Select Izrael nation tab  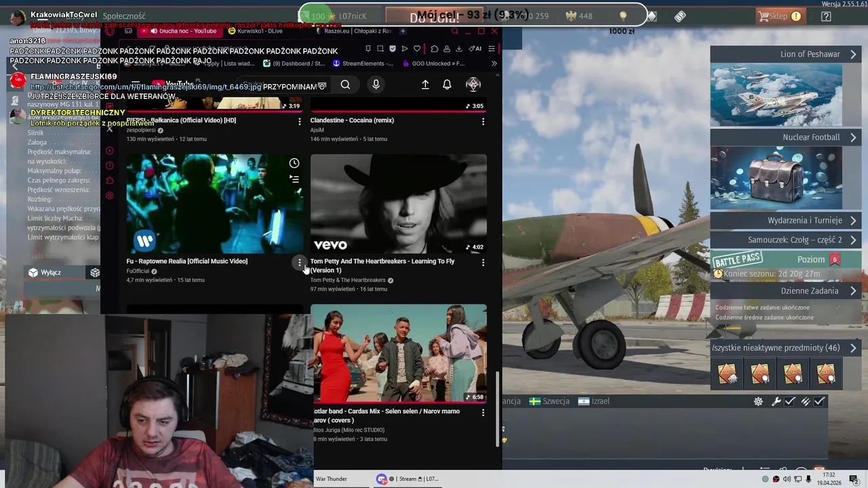(x=594, y=401)
